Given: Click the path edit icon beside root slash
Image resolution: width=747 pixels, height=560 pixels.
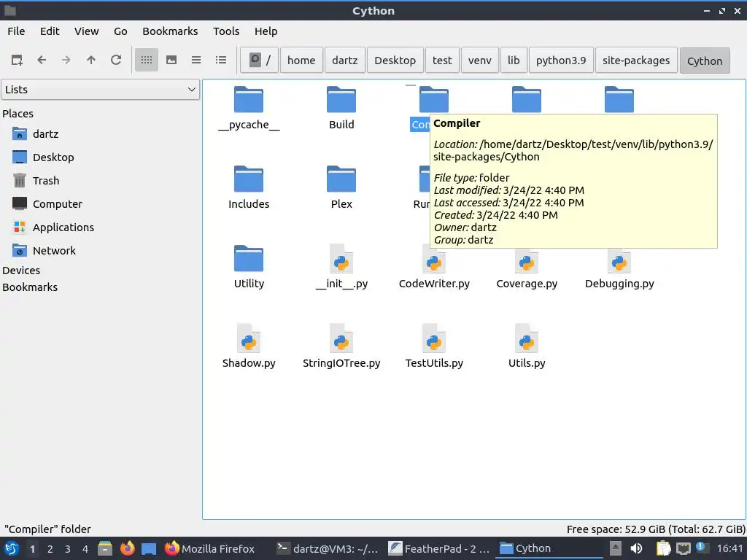Looking at the screenshot, I should point(255,60).
